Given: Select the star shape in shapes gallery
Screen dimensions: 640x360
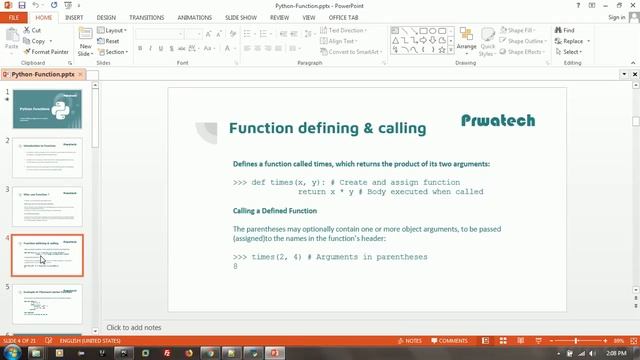Looking at the screenshot, I should click(x=442, y=50).
